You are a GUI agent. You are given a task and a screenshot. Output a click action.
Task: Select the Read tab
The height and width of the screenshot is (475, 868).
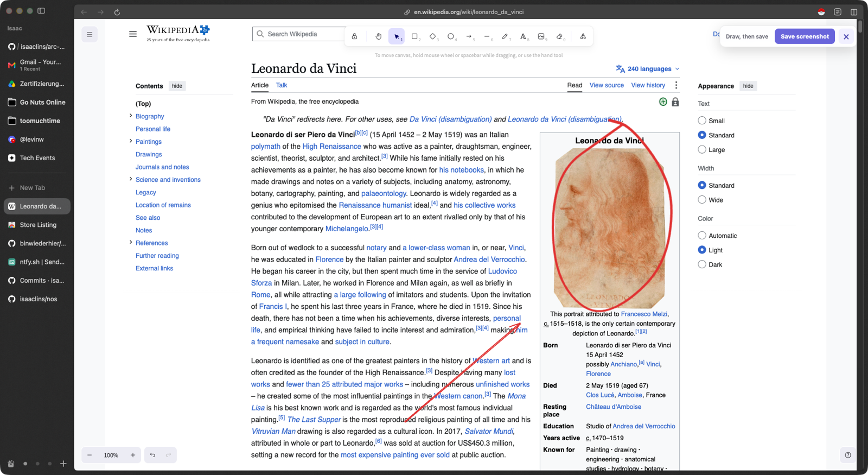point(575,85)
